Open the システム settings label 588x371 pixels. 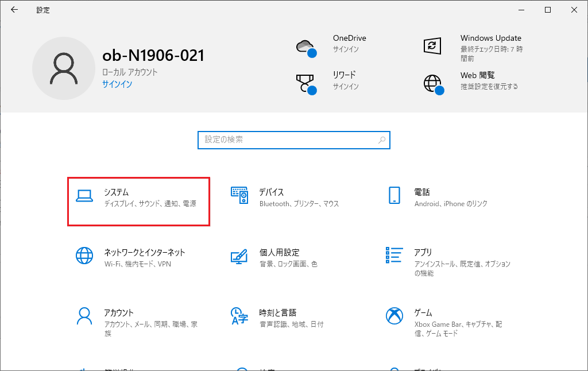coord(117,192)
